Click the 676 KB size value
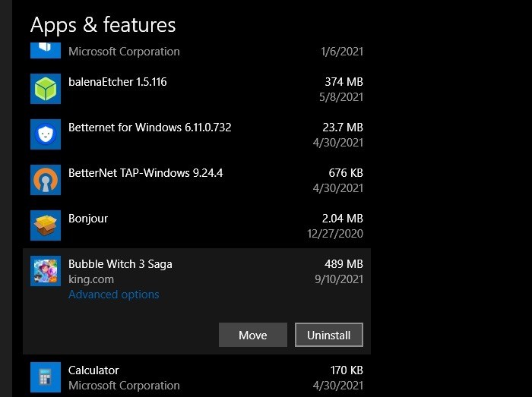 pos(346,173)
